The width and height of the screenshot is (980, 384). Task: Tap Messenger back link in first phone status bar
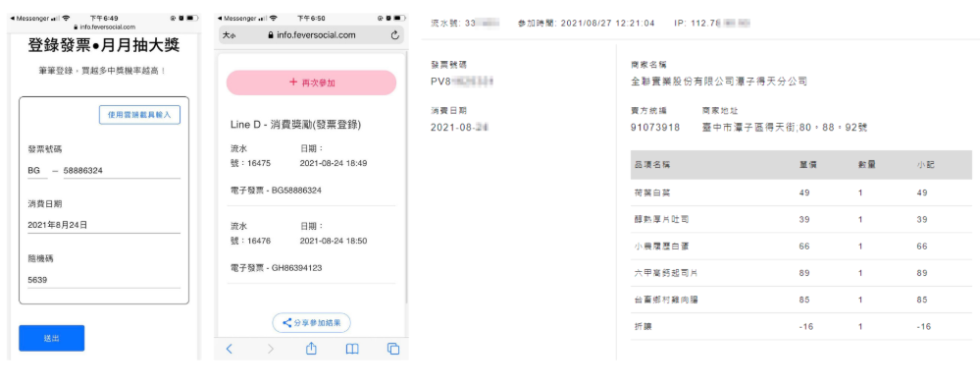tap(31, 19)
